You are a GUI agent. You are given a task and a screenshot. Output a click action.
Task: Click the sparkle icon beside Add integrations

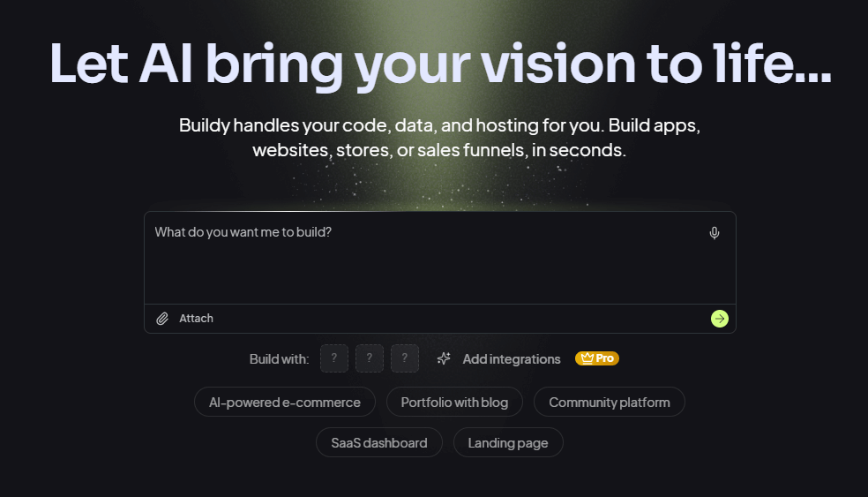click(x=444, y=358)
